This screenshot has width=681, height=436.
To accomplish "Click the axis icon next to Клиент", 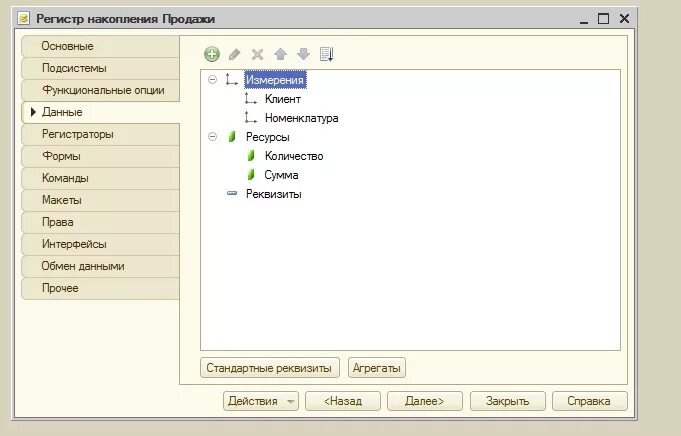I will click(x=251, y=99).
